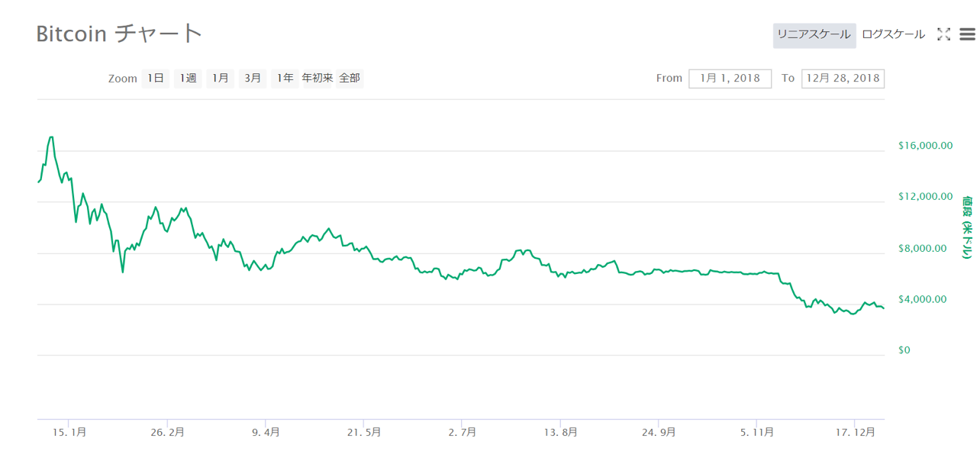Click the $4,000.00 axis label
Image resolution: width=980 pixels, height=464 pixels.
pyautogui.click(x=922, y=299)
